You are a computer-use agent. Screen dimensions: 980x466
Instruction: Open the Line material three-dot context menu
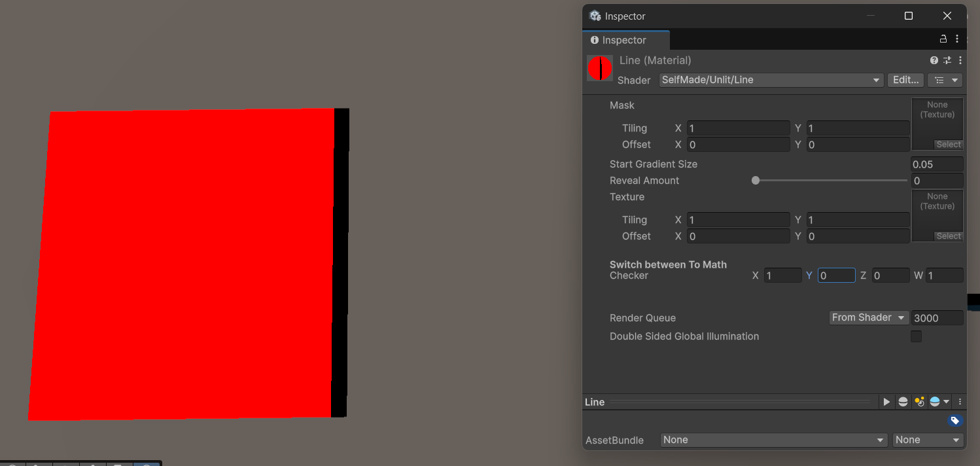tap(960, 60)
